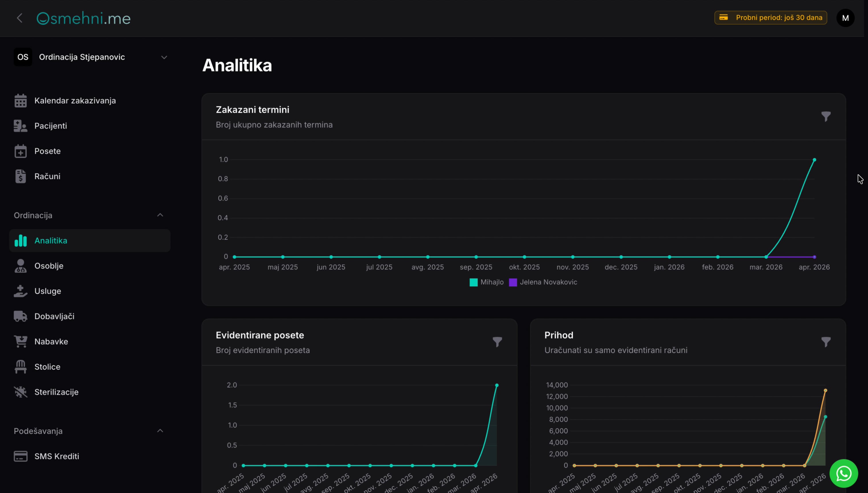Click the Nabavke shopping cart icon

click(x=21, y=342)
